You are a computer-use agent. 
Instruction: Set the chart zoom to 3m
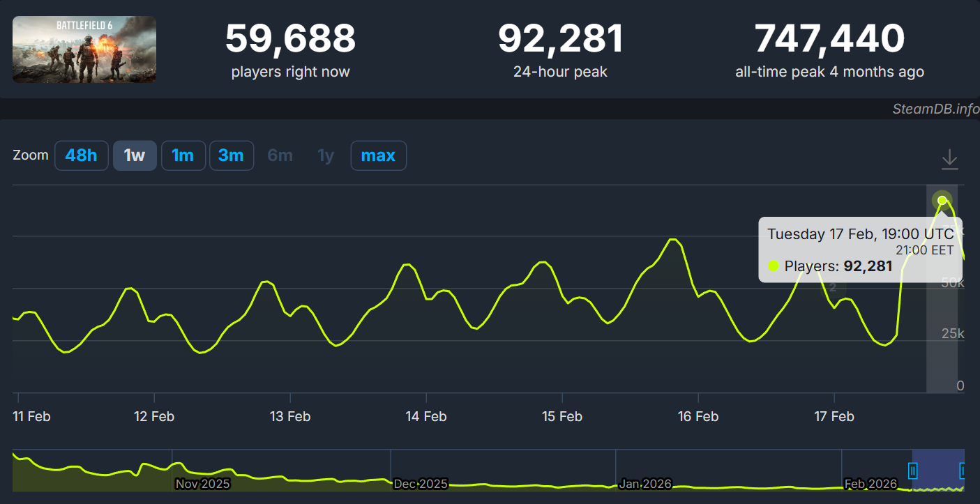coord(231,155)
